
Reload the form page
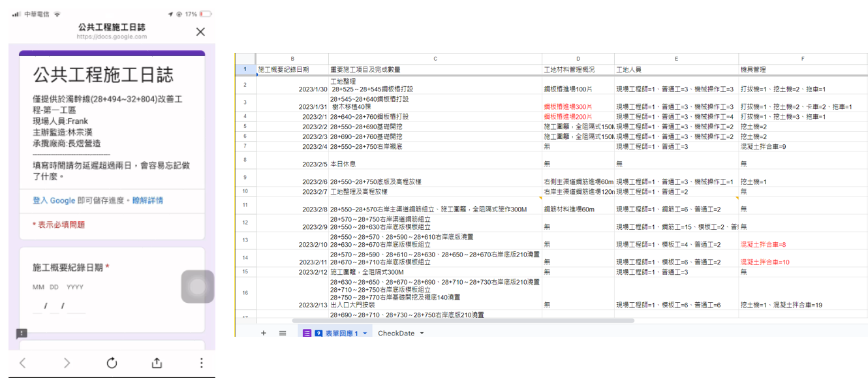point(112,363)
